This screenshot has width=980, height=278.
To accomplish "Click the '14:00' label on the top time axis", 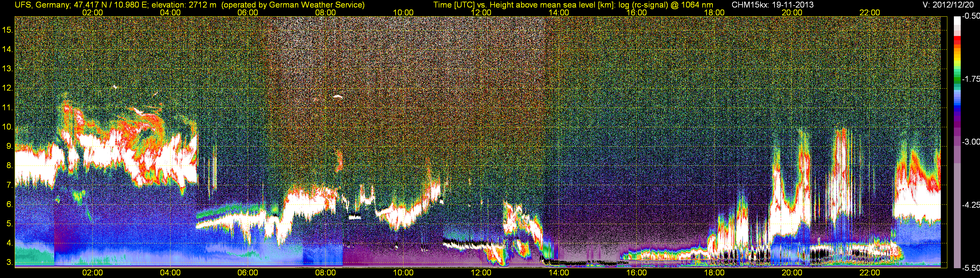I will coord(559,12).
